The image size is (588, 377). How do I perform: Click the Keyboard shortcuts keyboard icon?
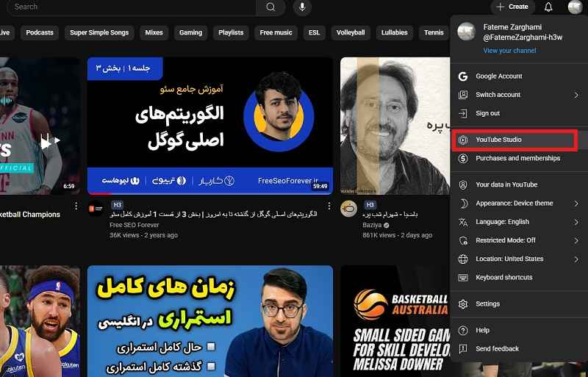click(x=463, y=278)
